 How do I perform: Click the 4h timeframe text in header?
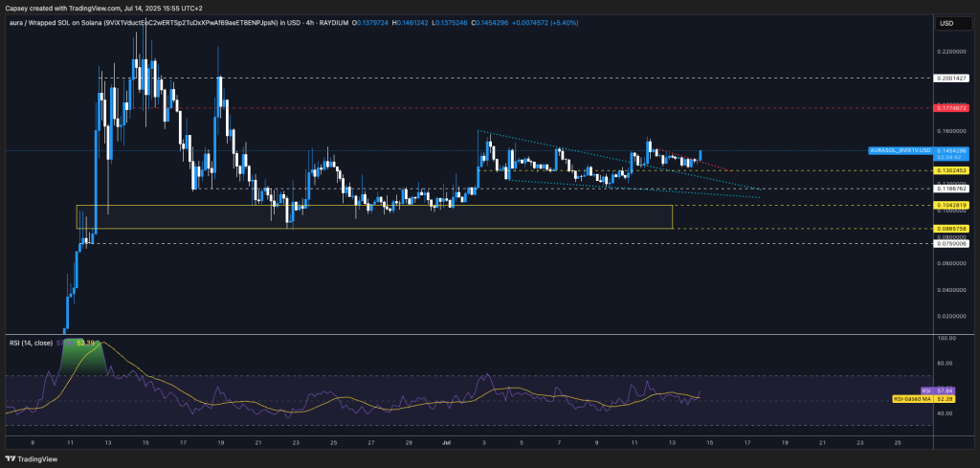point(308,21)
